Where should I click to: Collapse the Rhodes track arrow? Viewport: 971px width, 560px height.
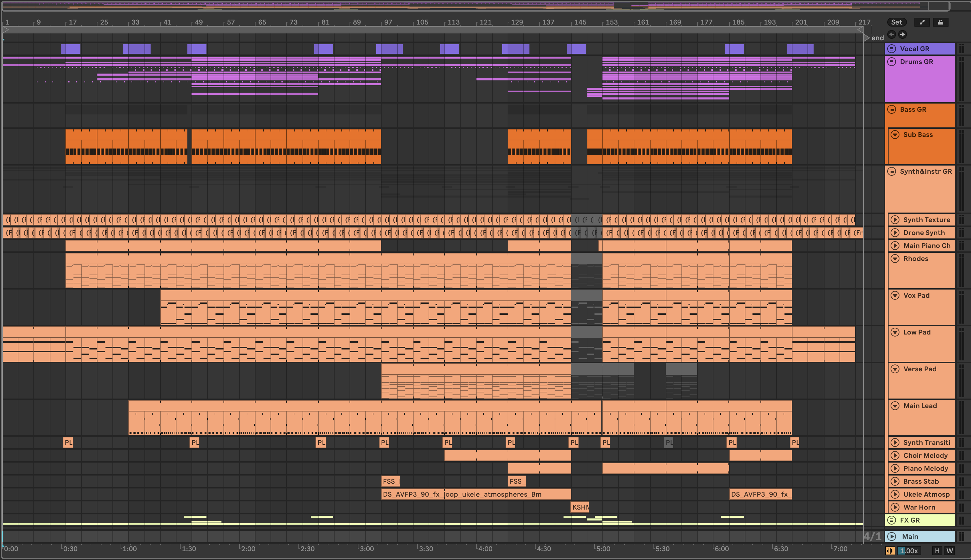coord(895,259)
